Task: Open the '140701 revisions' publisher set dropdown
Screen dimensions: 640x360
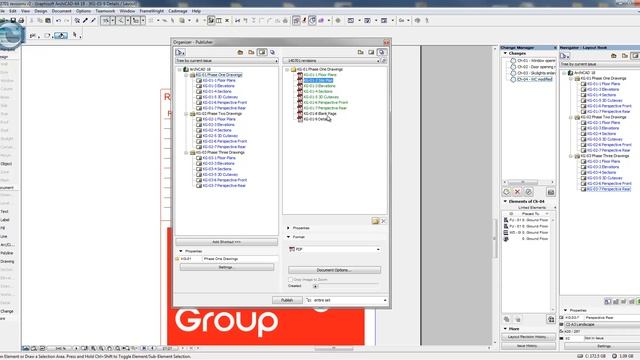Action: click(331, 60)
